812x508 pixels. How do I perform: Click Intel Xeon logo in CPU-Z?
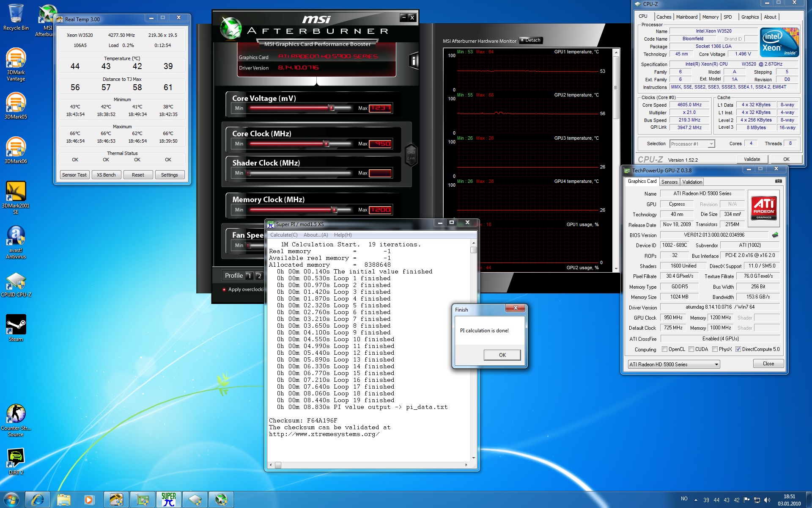[x=779, y=42]
